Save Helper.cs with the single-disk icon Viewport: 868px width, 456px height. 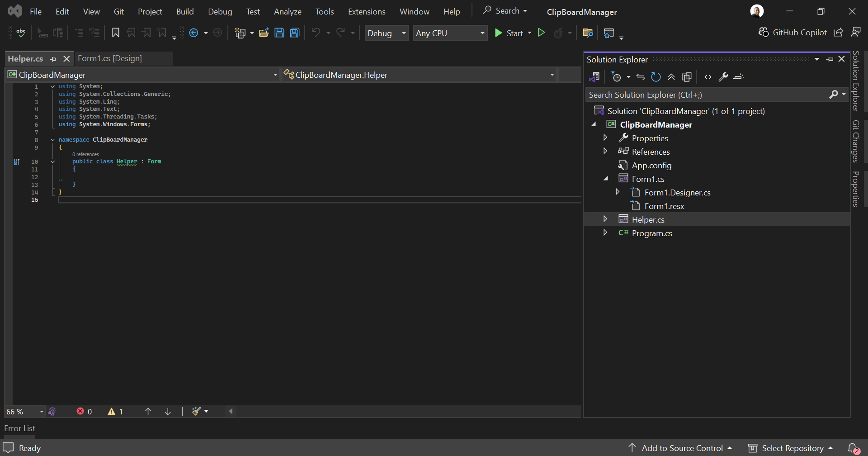point(279,33)
